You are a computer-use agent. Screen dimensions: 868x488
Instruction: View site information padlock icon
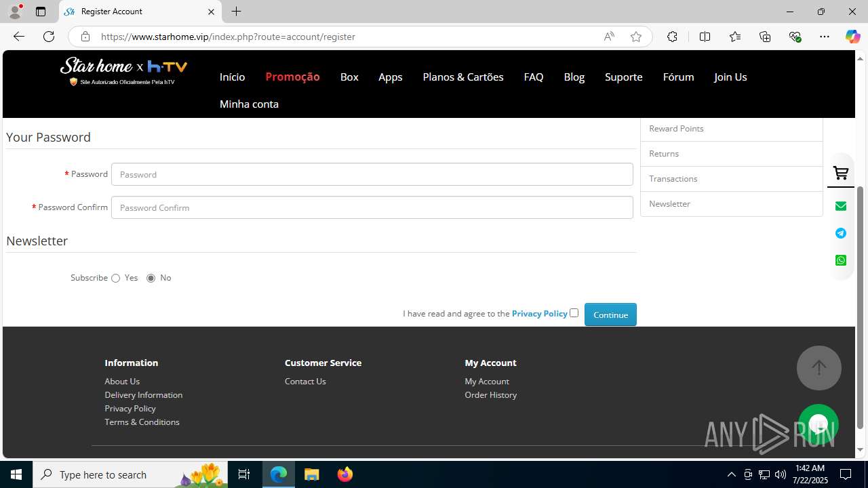[x=85, y=37]
